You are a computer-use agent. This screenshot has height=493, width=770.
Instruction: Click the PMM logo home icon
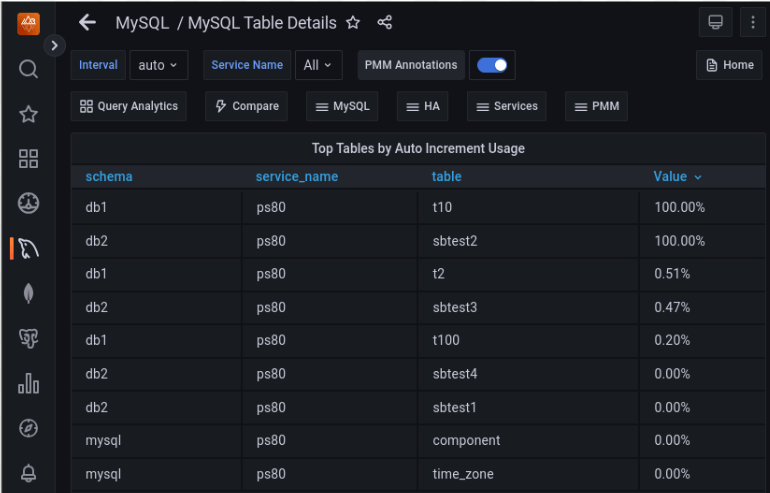click(28, 24)
